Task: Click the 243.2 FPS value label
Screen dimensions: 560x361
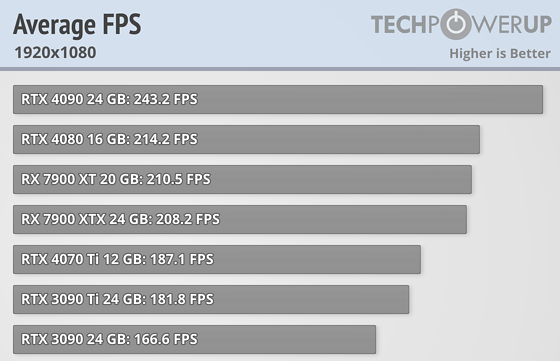Action: pyautogui.click(x=165, y=99)
